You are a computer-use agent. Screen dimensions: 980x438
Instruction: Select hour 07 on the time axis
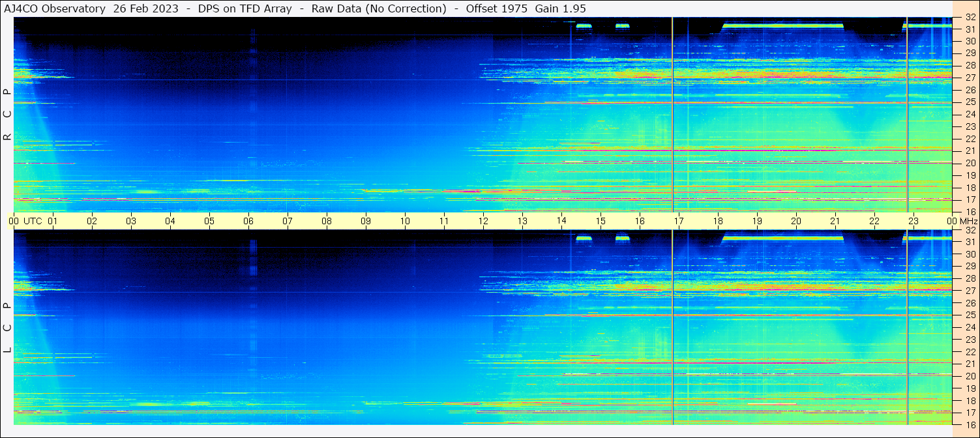pos(288,221)
